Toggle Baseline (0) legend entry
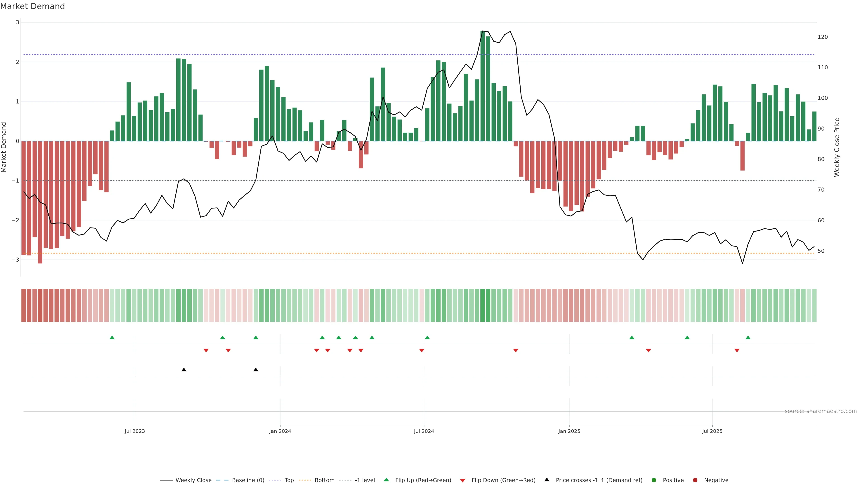The height and width of the screenshot is (488, 868). 248,480
